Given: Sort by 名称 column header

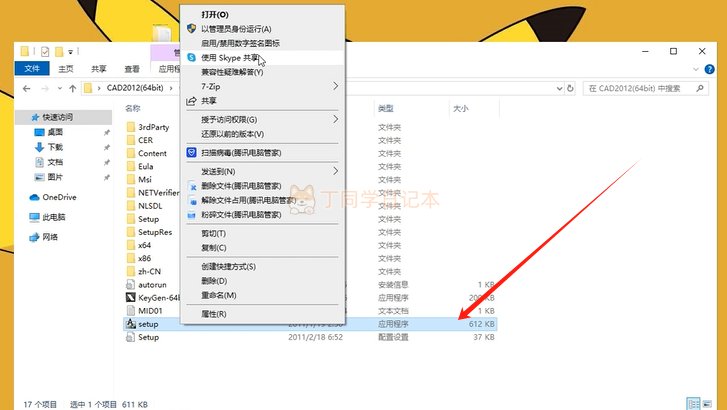Looking at the screenshot, I should 133,109.
